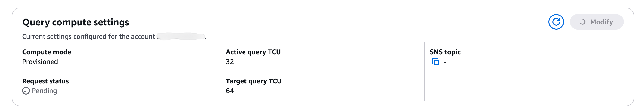
Task: Click the Active query TCU label
Action: pos(253,52)
